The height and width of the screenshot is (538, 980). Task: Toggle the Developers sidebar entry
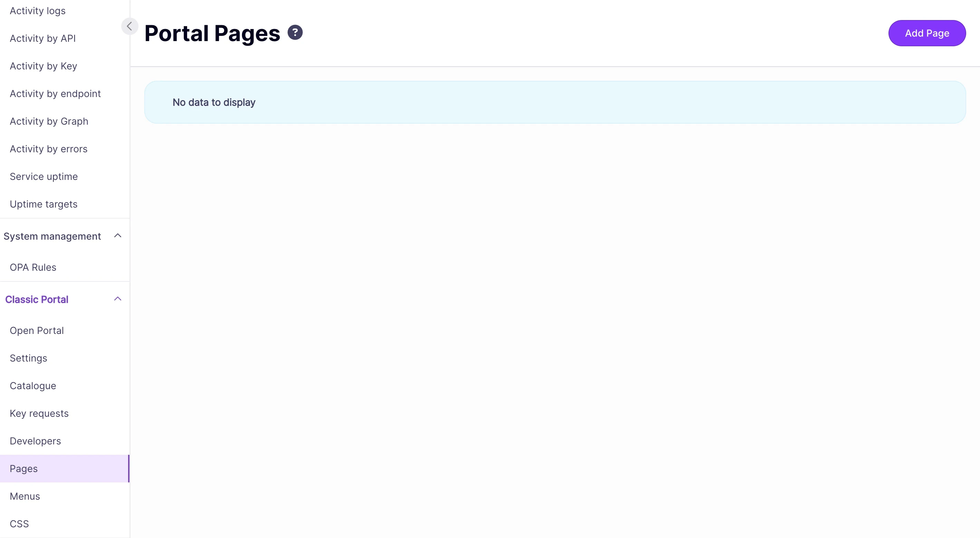tap(35, 441)
